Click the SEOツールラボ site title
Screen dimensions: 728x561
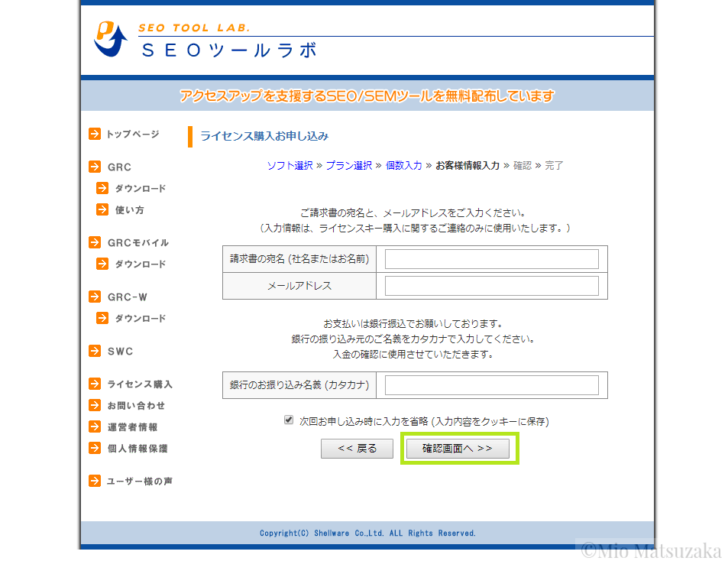point(230,50)
